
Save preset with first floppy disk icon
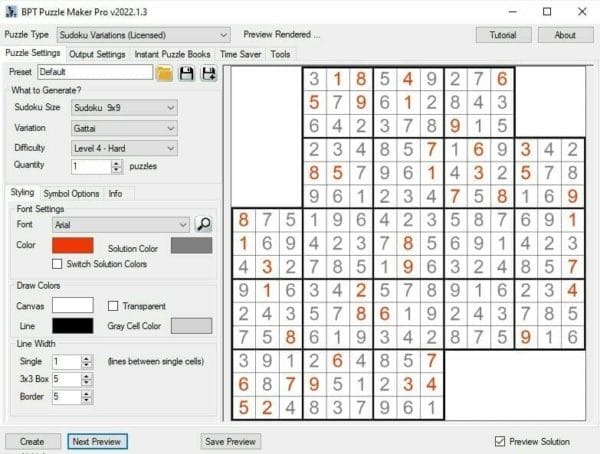186,73
